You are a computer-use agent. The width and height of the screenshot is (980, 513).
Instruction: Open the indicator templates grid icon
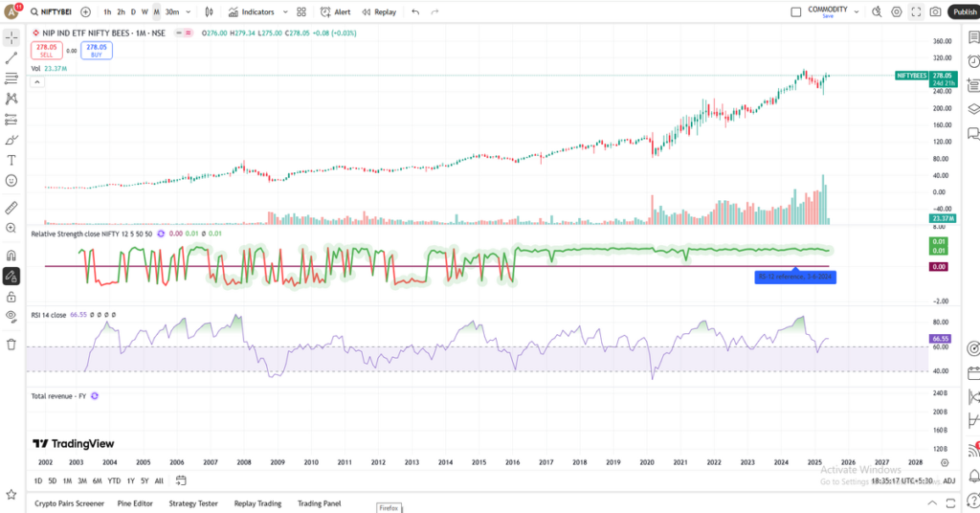point(301,11)
